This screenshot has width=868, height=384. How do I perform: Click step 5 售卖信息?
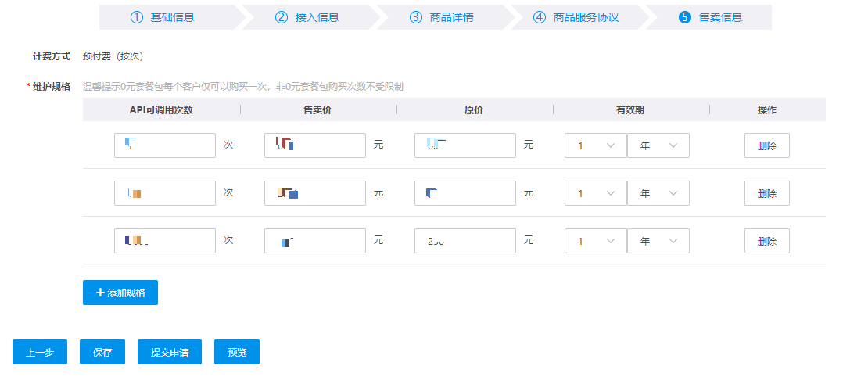point(710,17)
